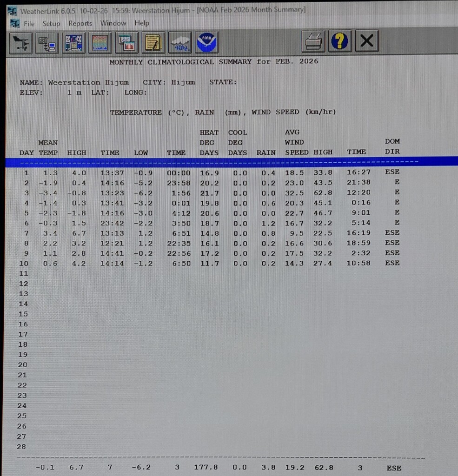Click day 6 high time 23:42
Viewport: 458px width, 476px height.
pyautogui.click(x=112, y=223)
